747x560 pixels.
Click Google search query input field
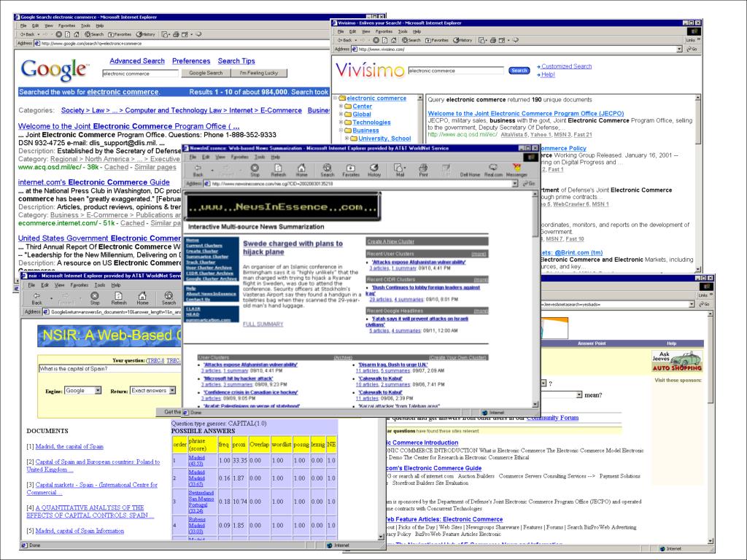(141, 74)
